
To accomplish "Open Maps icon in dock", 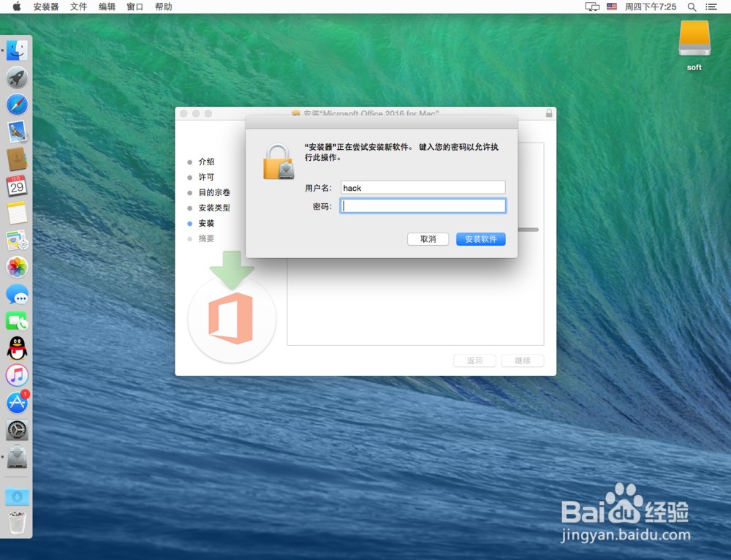I will pos(17,240).
